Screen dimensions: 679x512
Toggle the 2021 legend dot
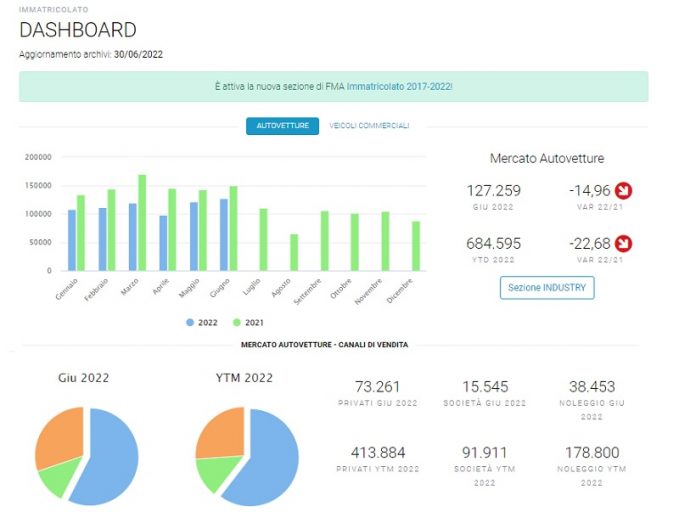[x=236, y=322]
